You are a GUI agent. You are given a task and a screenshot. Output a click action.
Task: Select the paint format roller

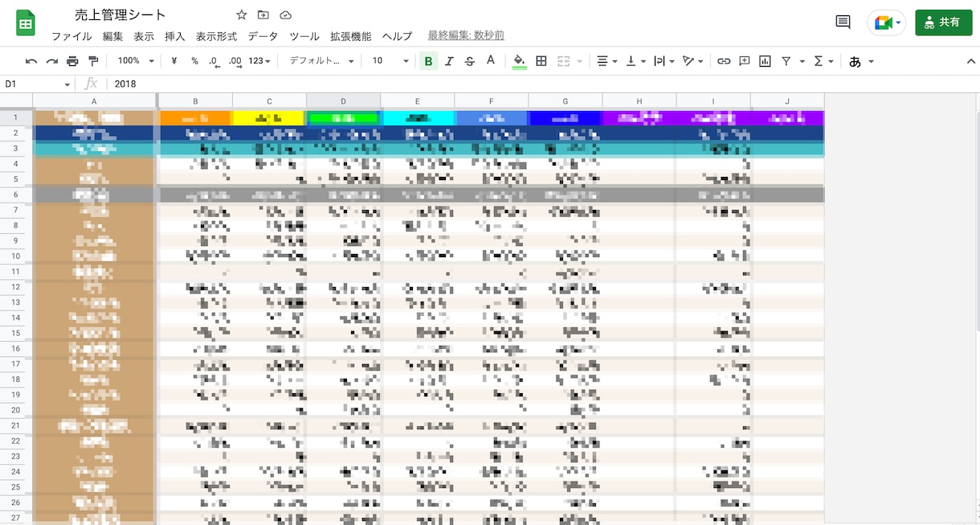93,61
